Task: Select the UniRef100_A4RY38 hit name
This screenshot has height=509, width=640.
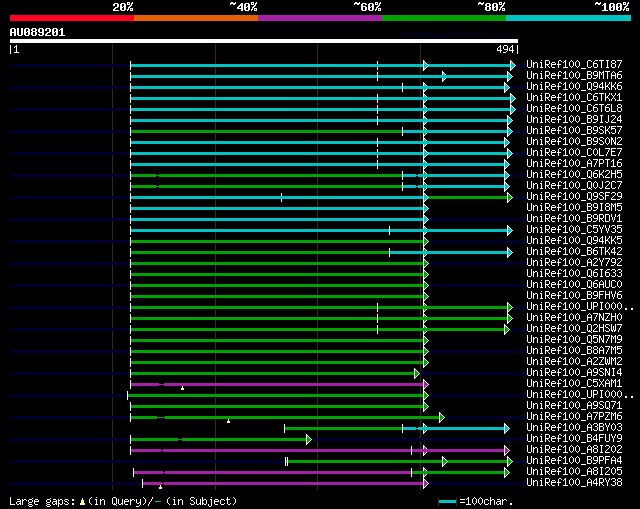Action: pyautogui.click(x=574, y=483)
